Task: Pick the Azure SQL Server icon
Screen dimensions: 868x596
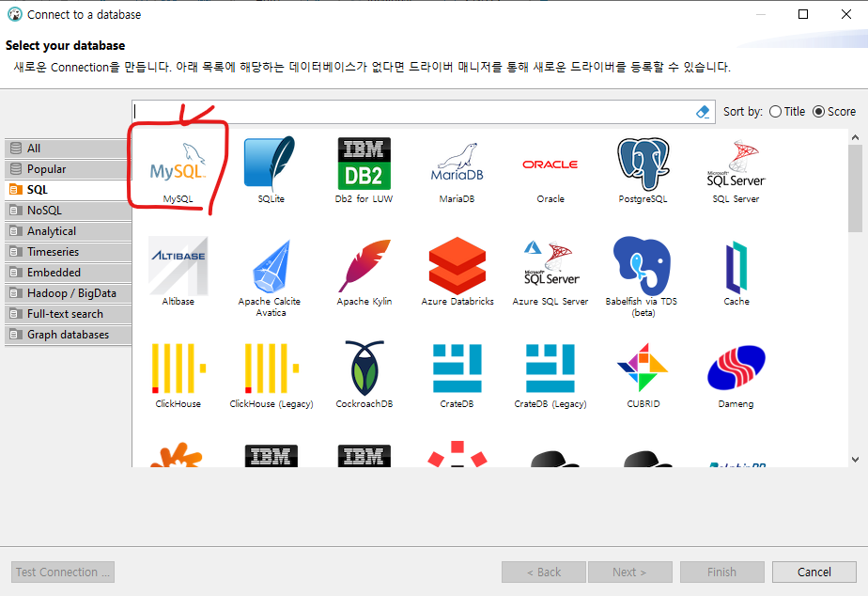Action: 550,265
